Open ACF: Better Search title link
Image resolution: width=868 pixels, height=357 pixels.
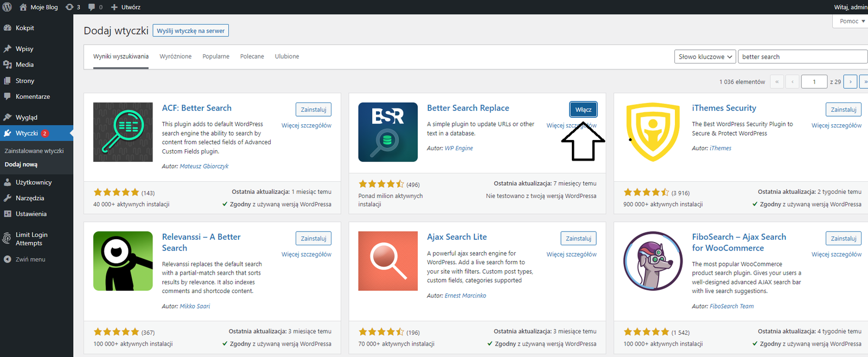coord(196,108)
